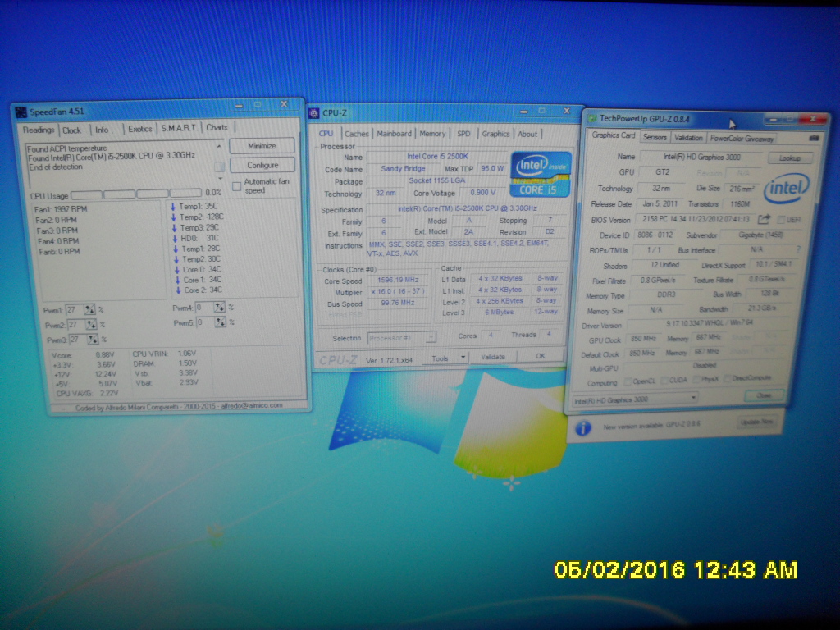This screenshot has height=630, width=840.
Task: Toggle the CUDA checkbox in GPU-Z
Action: click(x=664, y=381)
